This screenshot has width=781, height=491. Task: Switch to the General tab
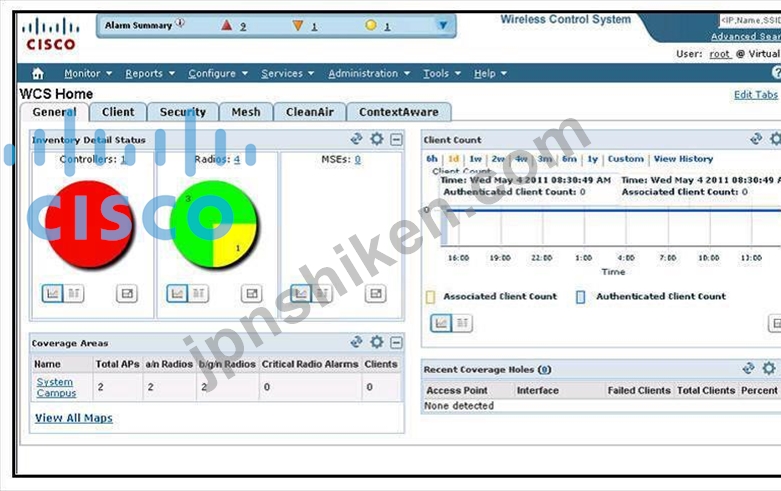(54, 112)
